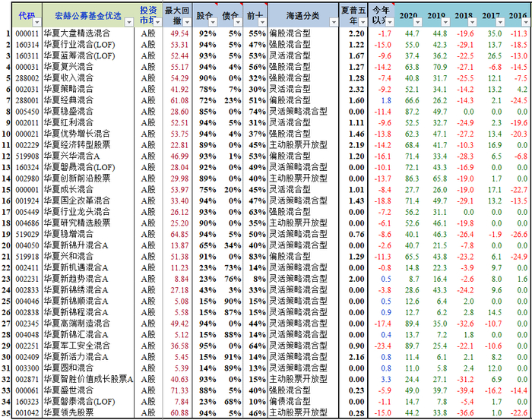Open the 宏赫公募基金优选 column filter dropdown
532x420 pixels.
tap(129, 22)
